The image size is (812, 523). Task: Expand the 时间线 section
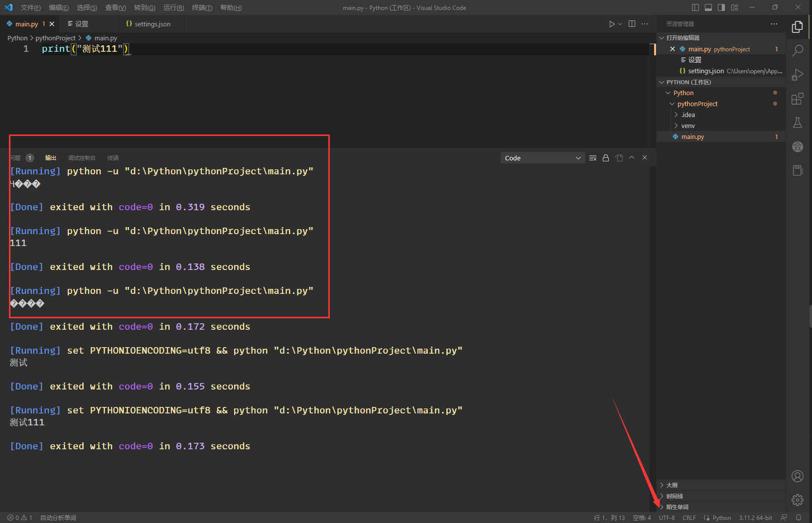pyautogui.click(x=721, y=496)
